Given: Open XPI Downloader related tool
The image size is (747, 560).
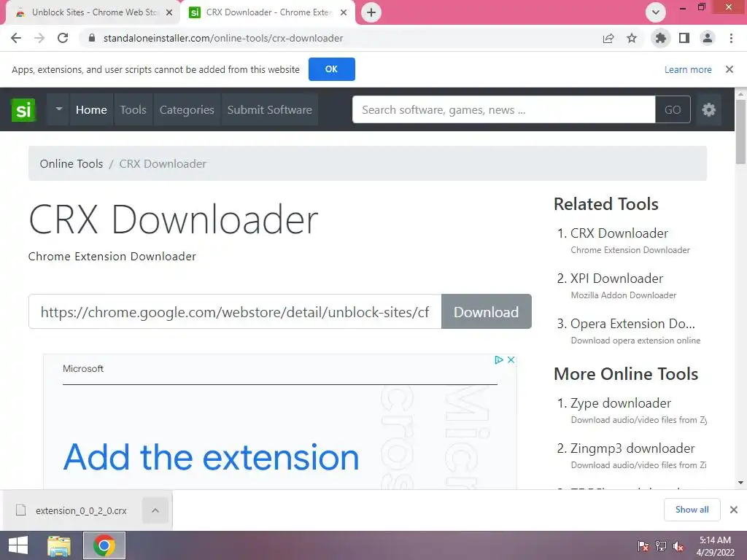Looking at the screenshot, I should coord(616,279).
